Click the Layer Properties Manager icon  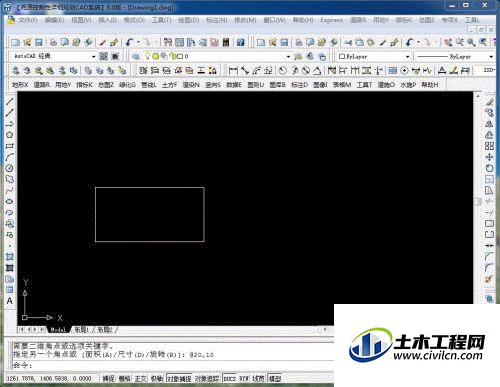[x=136, y=56]
